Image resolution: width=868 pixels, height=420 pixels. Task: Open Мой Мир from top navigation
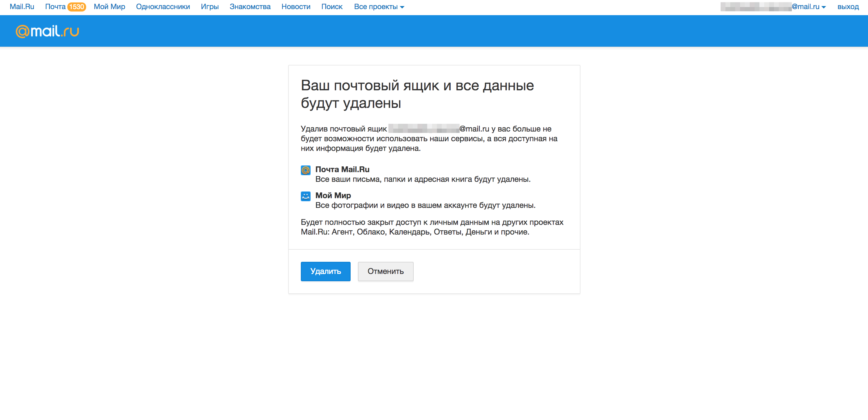109,7
